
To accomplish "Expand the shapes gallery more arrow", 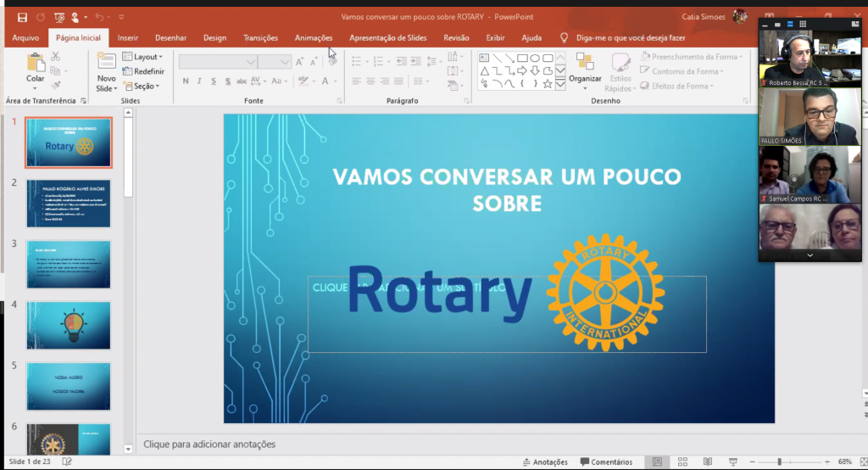I will tap(560, 84).
